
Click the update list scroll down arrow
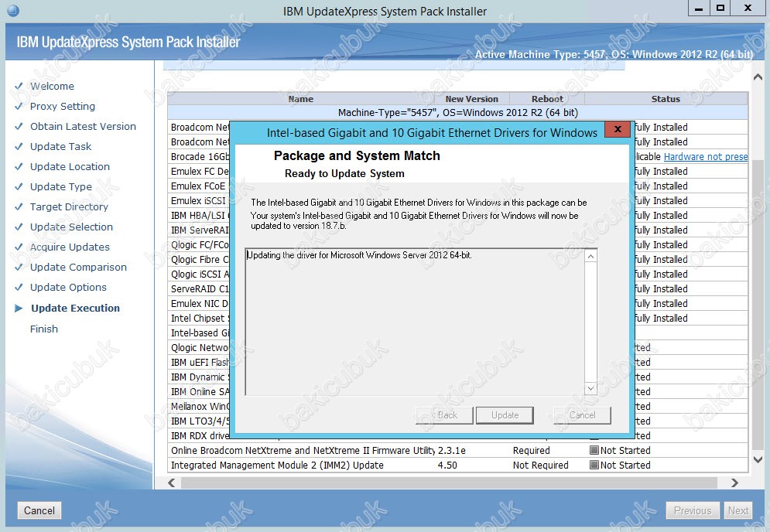pos(758,460)
